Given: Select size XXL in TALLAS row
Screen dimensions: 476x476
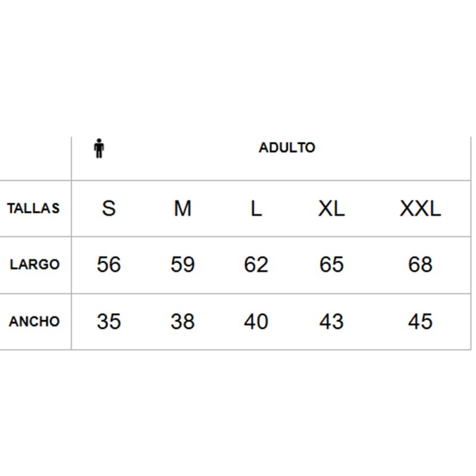Looking at the screenshot, I should tap(420, 209).
